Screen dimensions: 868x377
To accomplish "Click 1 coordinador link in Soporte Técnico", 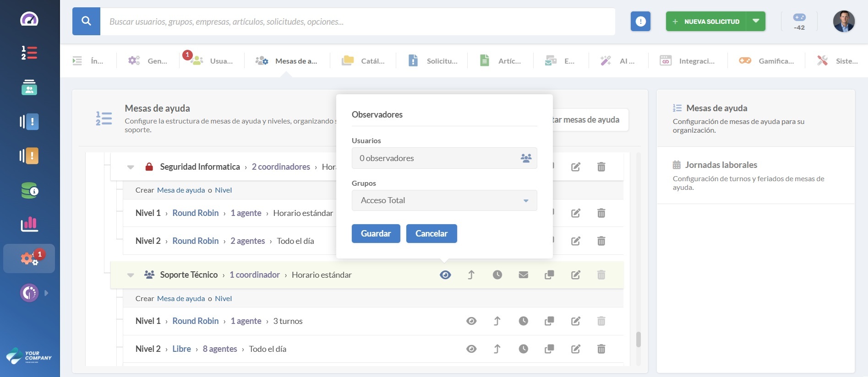I will pos(255,275).
